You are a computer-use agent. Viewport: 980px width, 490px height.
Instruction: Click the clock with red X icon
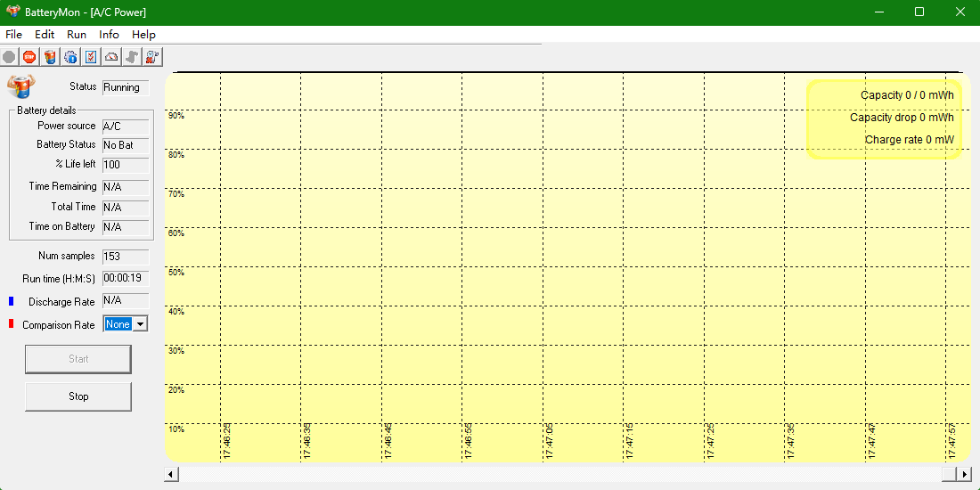click(152, 57)
